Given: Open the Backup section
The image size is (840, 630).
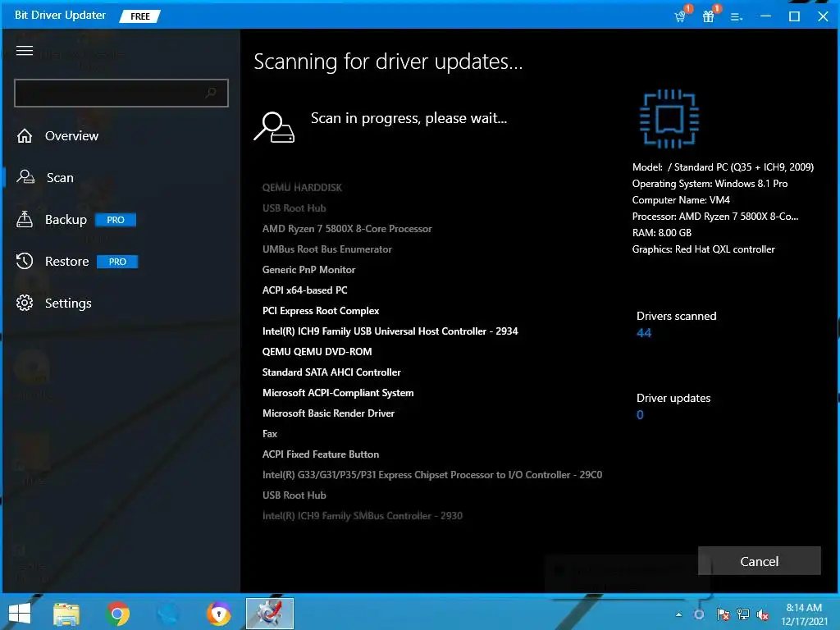Looking at the screenshot, I should [66, 220].
